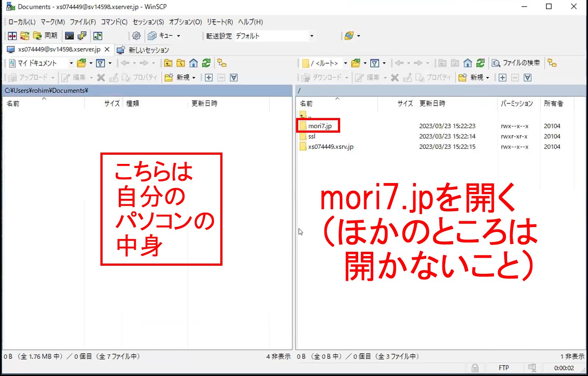Click remote 新規 new button
Image resolution: width=588 pixels, height=376 pixels.
(x=471, y=77)
